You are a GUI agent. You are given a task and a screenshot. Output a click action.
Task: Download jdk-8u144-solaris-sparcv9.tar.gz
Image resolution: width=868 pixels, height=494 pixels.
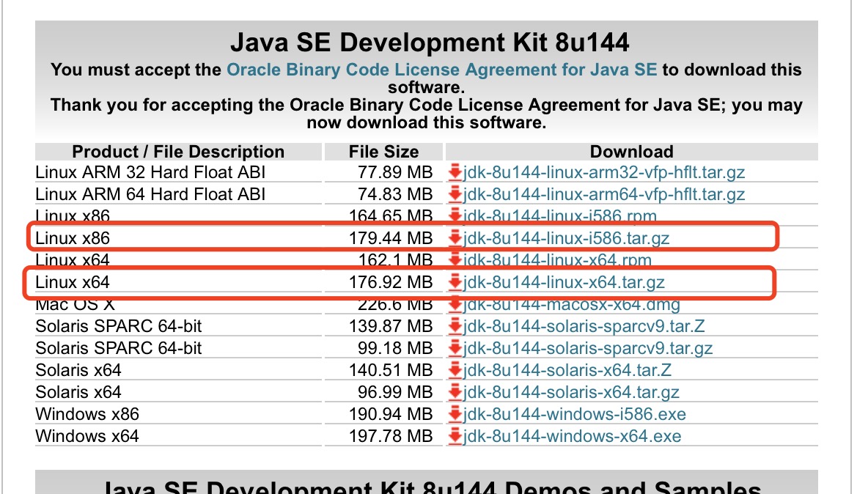588,348
